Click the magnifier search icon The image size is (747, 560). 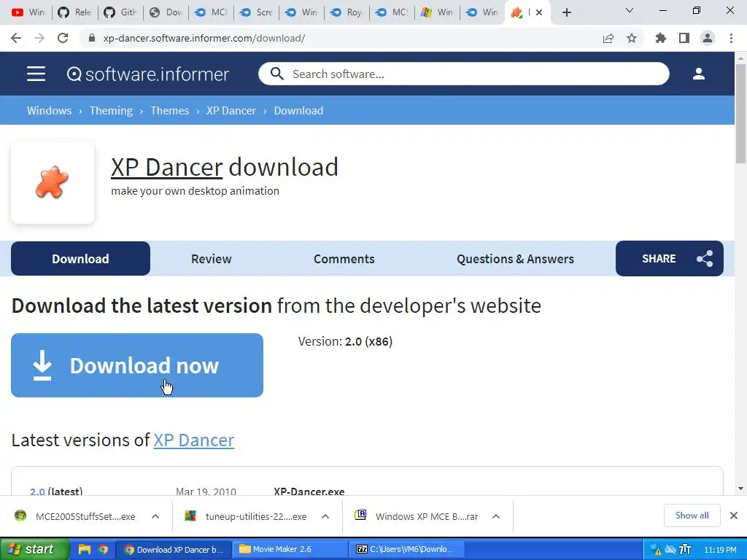[276, 74]
